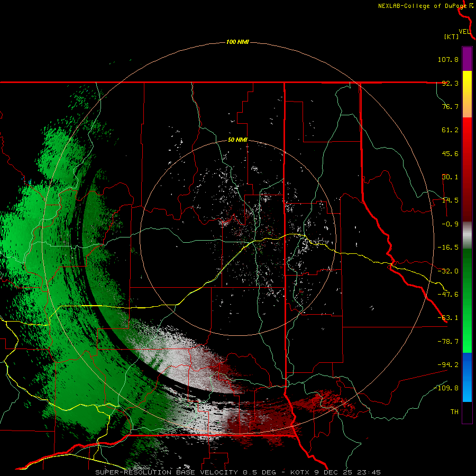Select the -47.6 legend value
The width and height of the screenshot is (476, 476).
448,295
